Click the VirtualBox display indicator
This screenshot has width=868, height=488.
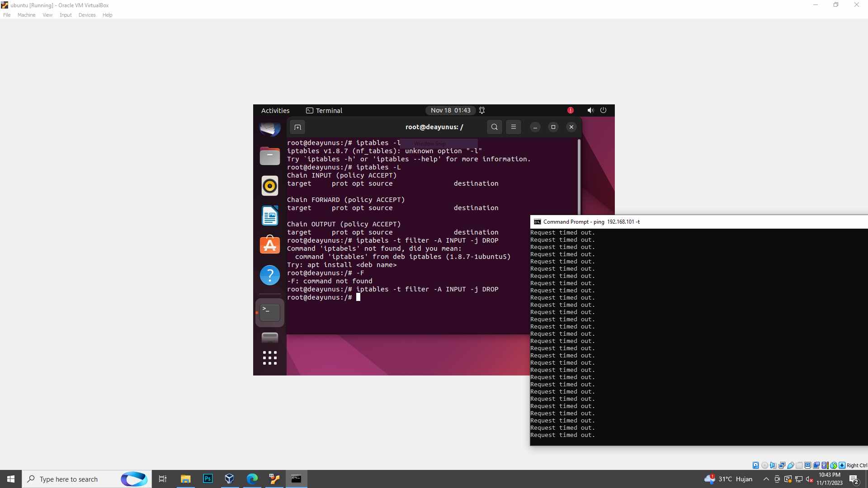807,465
